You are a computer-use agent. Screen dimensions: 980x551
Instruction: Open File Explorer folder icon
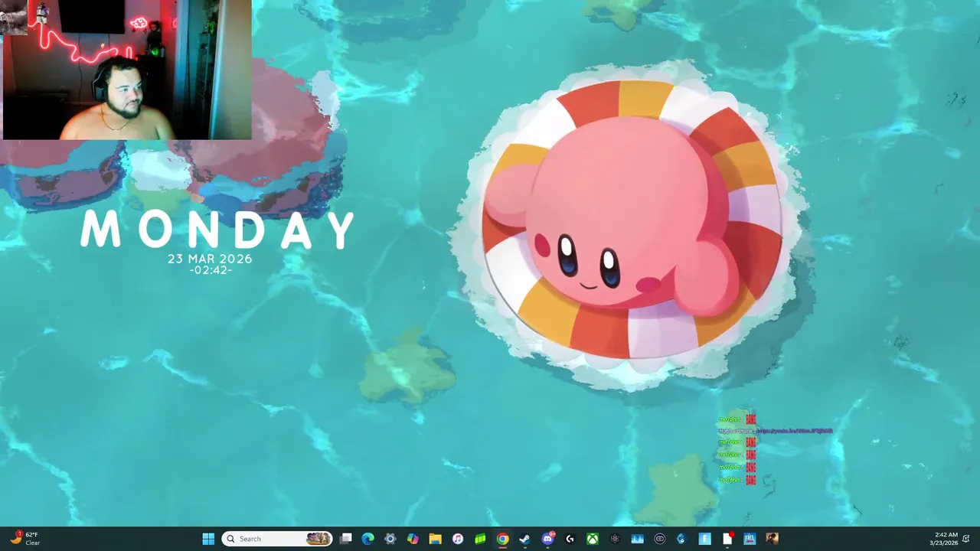point(435,539)
